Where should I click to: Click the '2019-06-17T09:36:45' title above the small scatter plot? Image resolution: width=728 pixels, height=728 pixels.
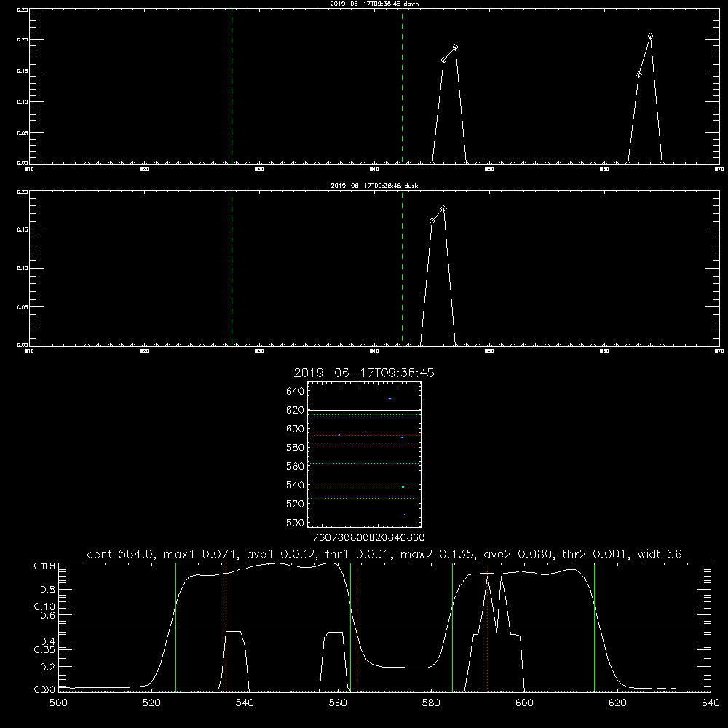click(364, 373)
